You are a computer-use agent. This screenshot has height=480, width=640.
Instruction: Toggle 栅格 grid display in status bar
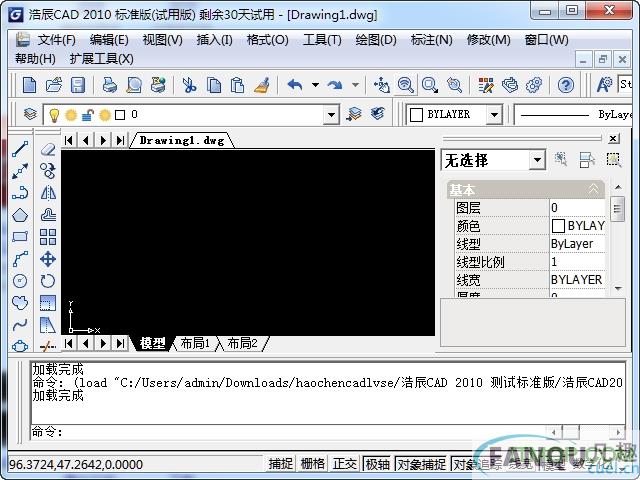pos(313,464)
